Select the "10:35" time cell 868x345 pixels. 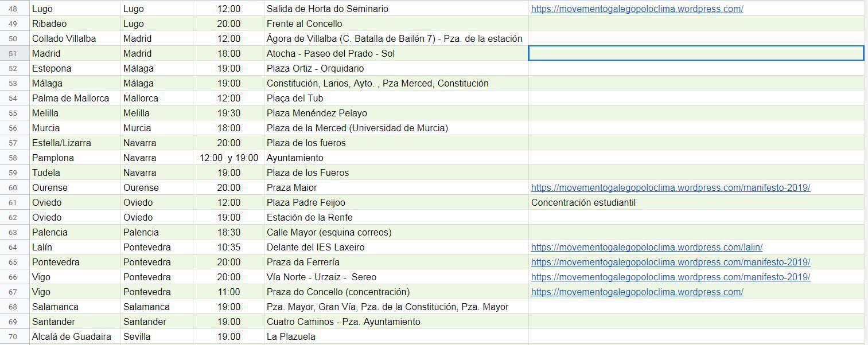pos(229,248)
